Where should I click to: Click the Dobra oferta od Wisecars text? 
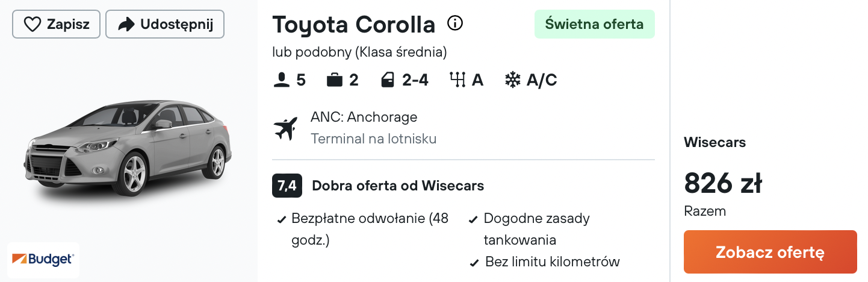point(398,186)
